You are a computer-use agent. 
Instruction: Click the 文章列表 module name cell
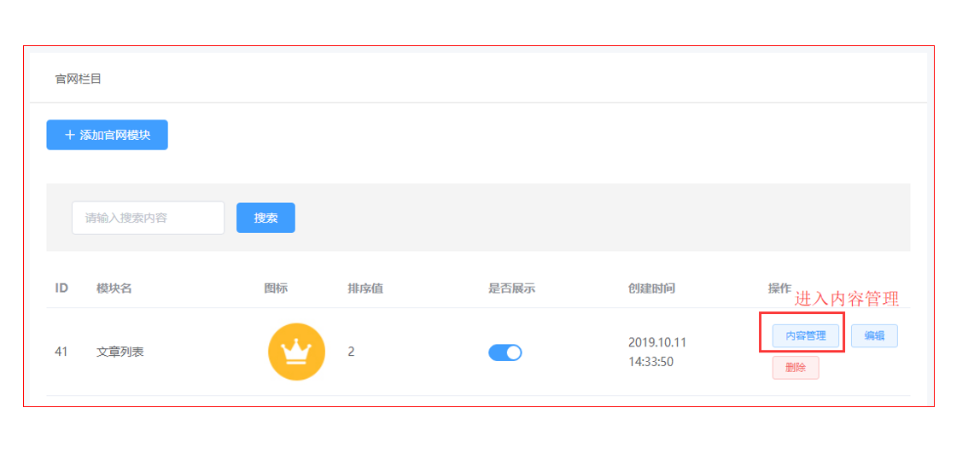(x=120, y=352)
